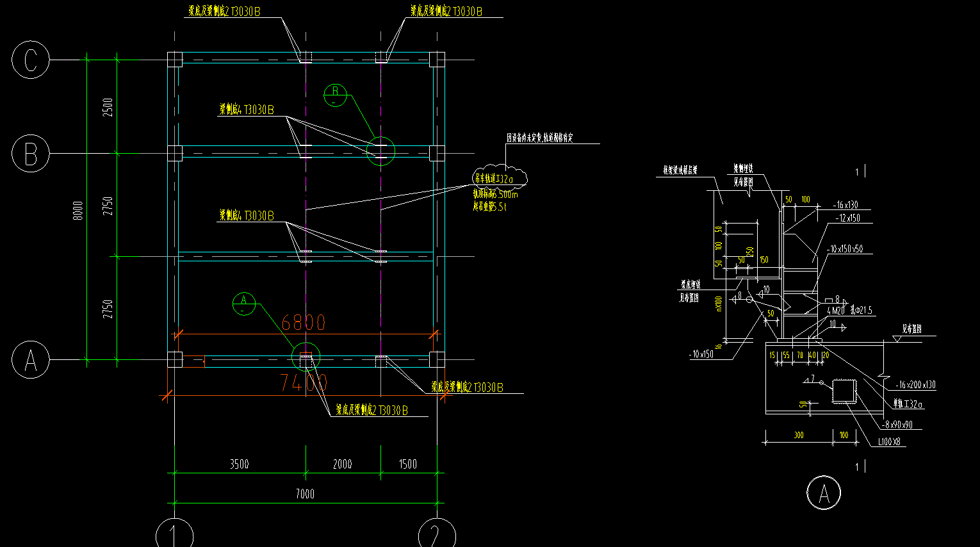Click the orange 7400 dimension text

pos(304,383)
